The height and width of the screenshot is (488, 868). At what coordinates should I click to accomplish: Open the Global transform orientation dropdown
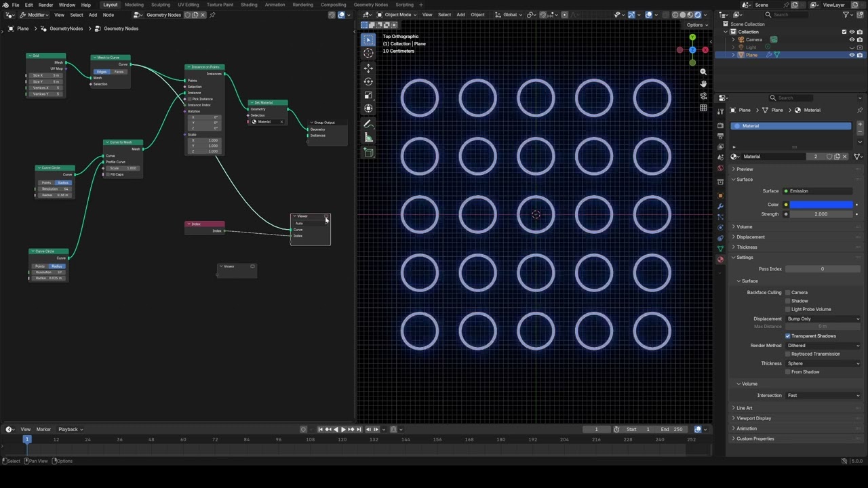(x=509, y=15)
